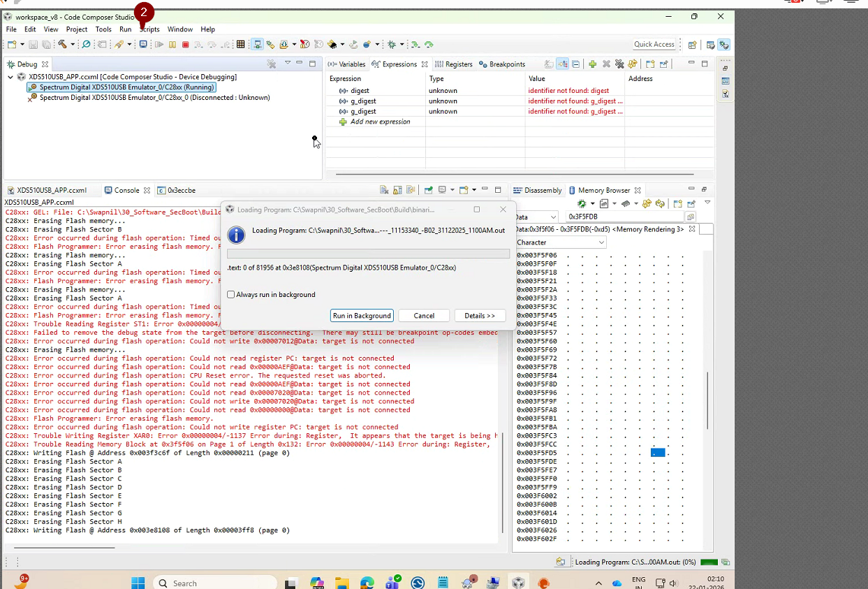Enable Always run in background checkbox
The image size is (868, 589).
231,295
